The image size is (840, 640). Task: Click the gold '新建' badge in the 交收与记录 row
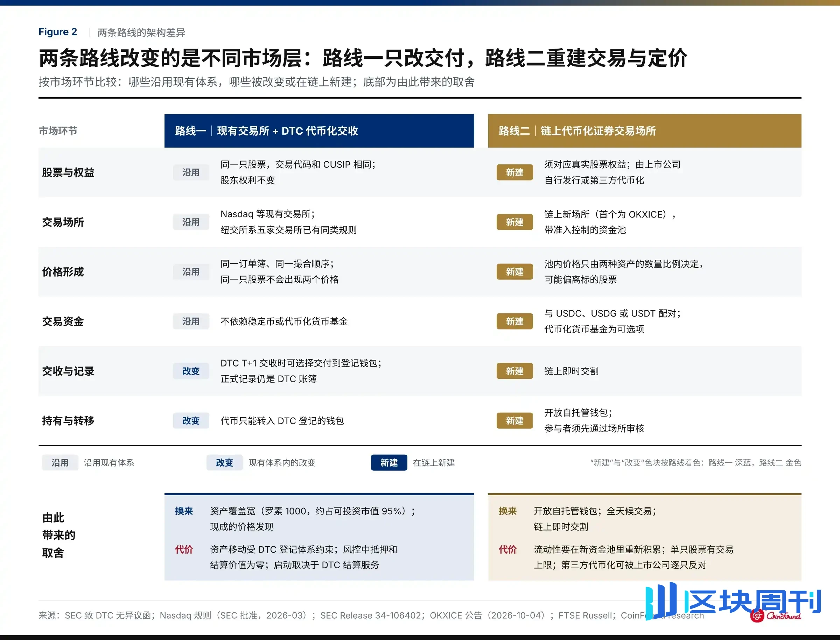pos(515,371)
